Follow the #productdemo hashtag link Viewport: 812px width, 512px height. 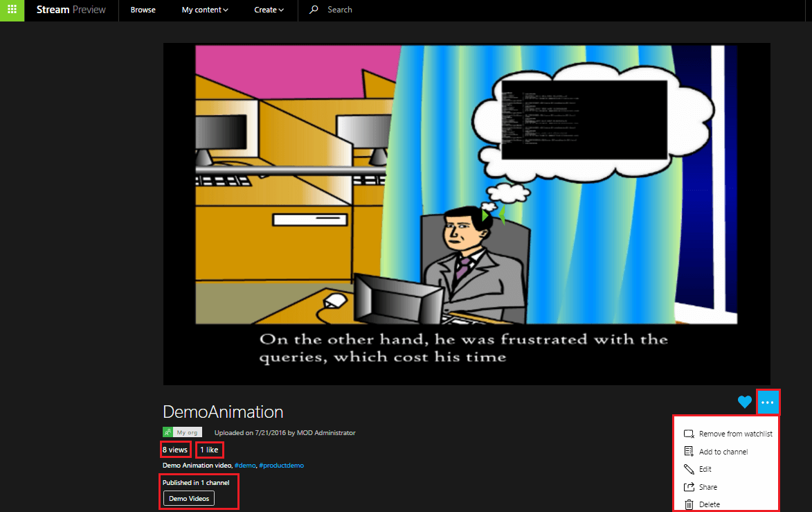[x=281, y=466]
